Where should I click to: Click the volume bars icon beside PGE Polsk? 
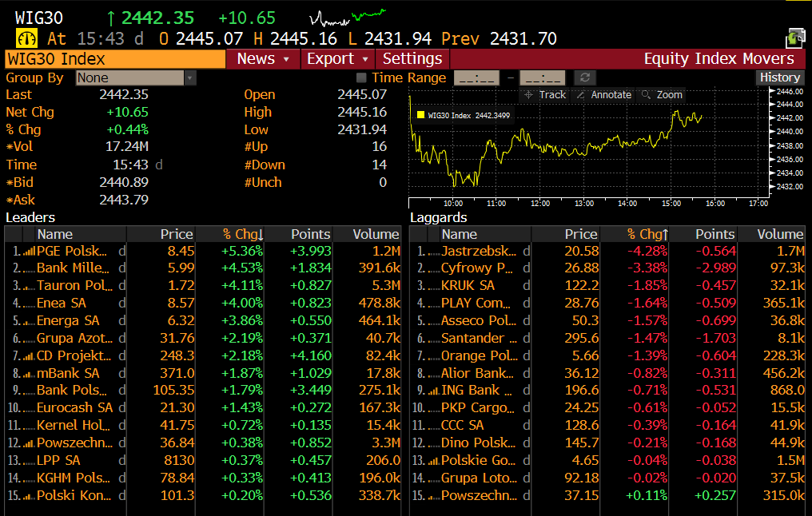(29, 251)
